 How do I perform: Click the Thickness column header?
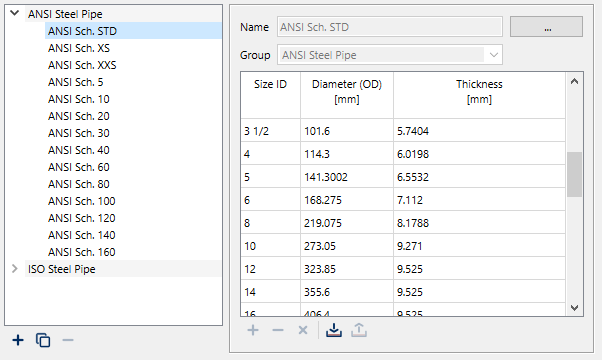(479, 95)
